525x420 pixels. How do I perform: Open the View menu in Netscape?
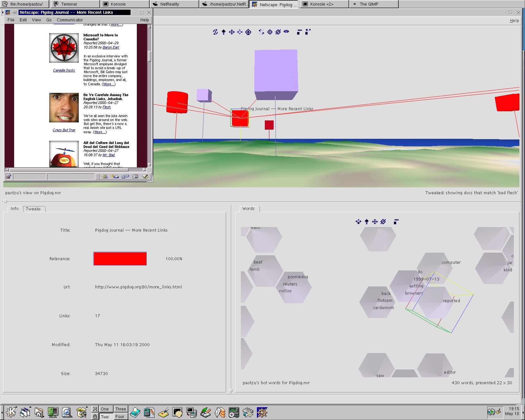36,20
